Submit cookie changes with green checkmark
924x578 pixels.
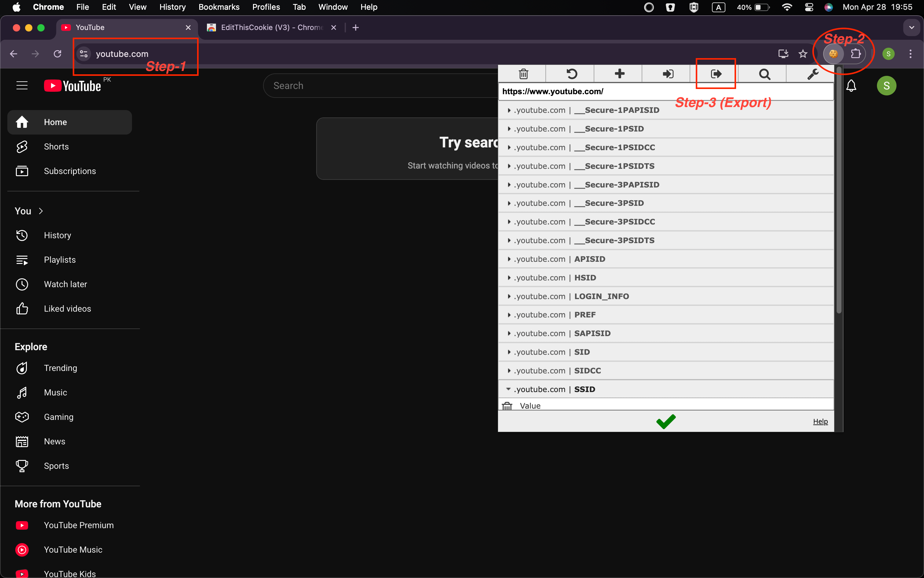click(x=666, y=421)
